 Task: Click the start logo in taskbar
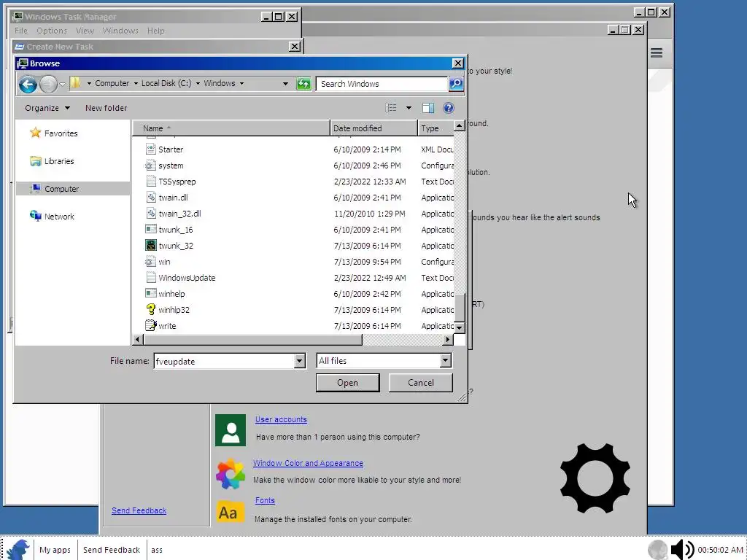(x=19, y=550)
